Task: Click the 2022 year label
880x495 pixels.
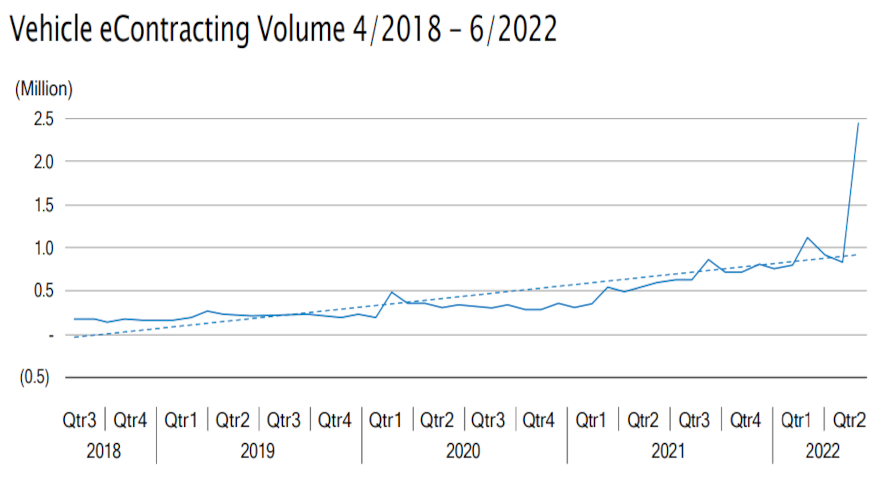Action: pos(823,451)
